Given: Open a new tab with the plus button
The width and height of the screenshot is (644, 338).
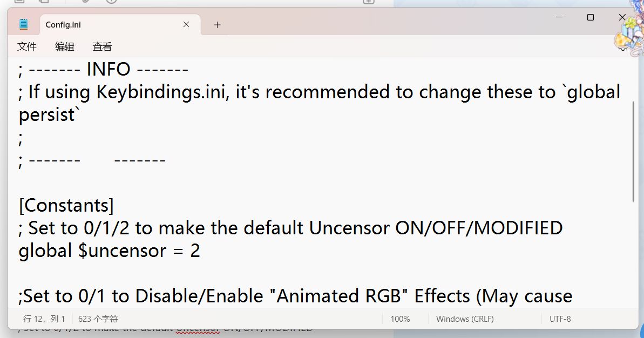Looking at the screenshot, I should pos(217,25).
